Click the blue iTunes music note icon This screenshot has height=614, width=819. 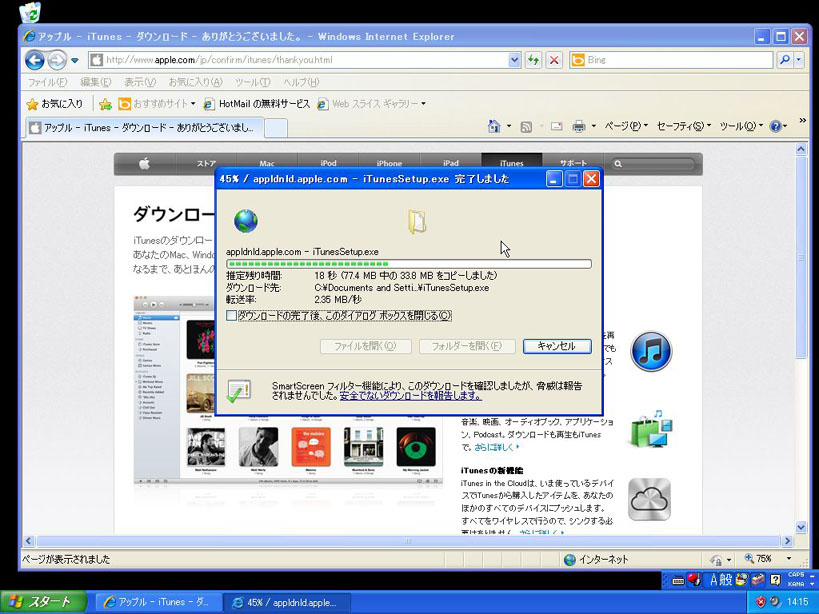click(651, 351)
